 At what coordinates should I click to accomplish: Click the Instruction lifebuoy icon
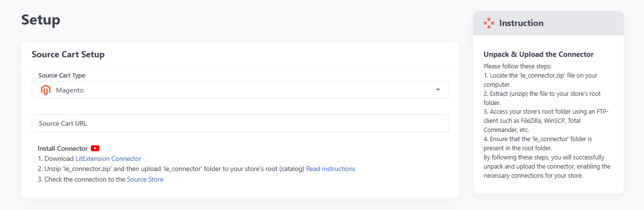pos(489,23)
